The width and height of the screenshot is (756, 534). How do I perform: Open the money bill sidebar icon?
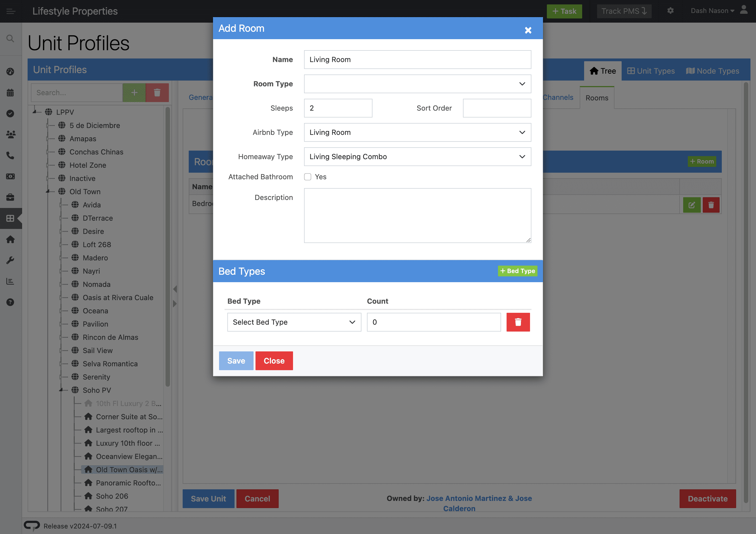[10, 177]
